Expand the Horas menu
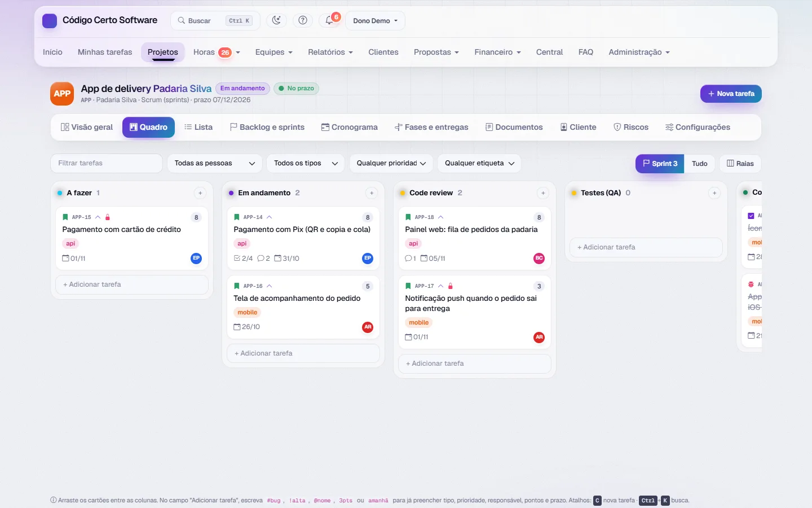Viewport: 812px width, 508px height. point(217,52)
